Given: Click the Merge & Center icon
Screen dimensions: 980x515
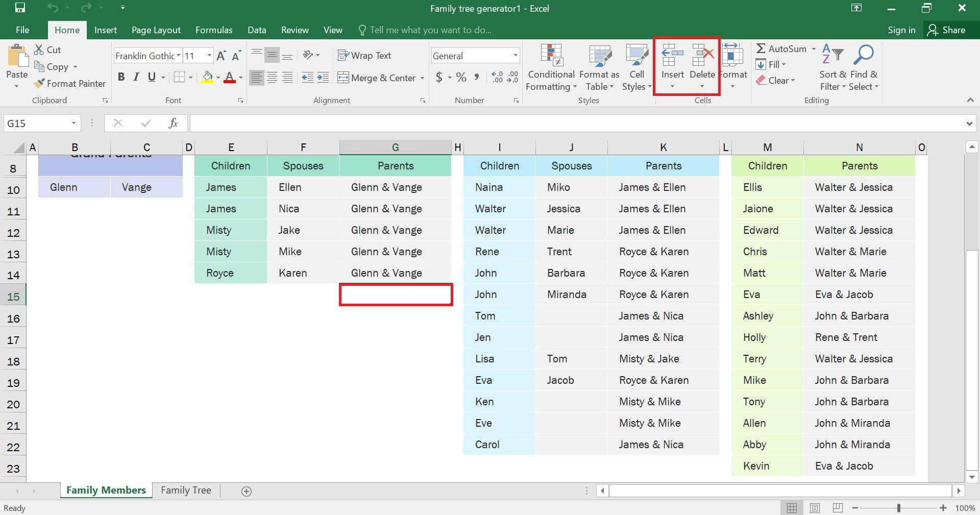Looking at the screenshot, I should click(x=343, y=78).
